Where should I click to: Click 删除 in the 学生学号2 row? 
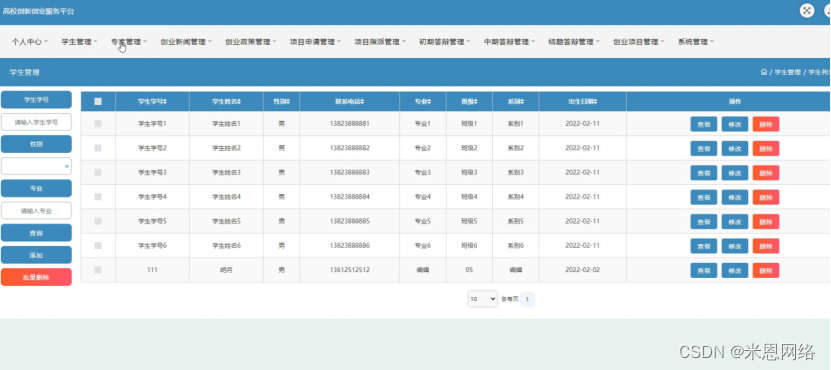click(x=766, y=148)
